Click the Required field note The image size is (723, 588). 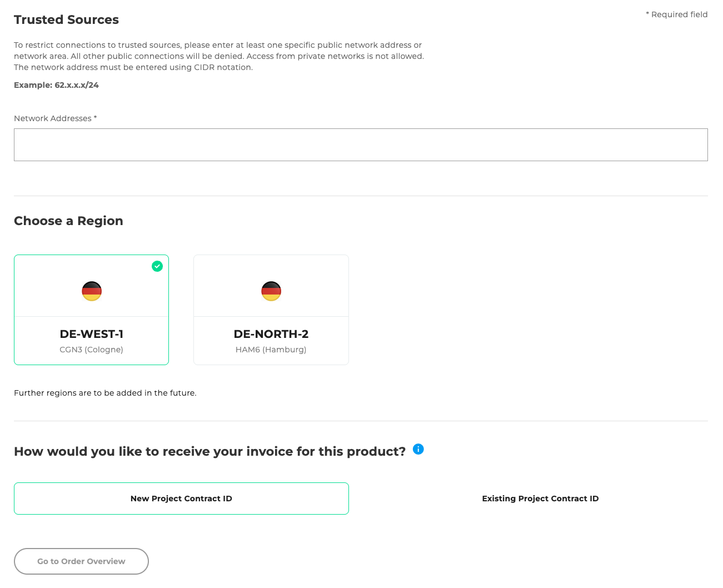(x=677, y=14)
